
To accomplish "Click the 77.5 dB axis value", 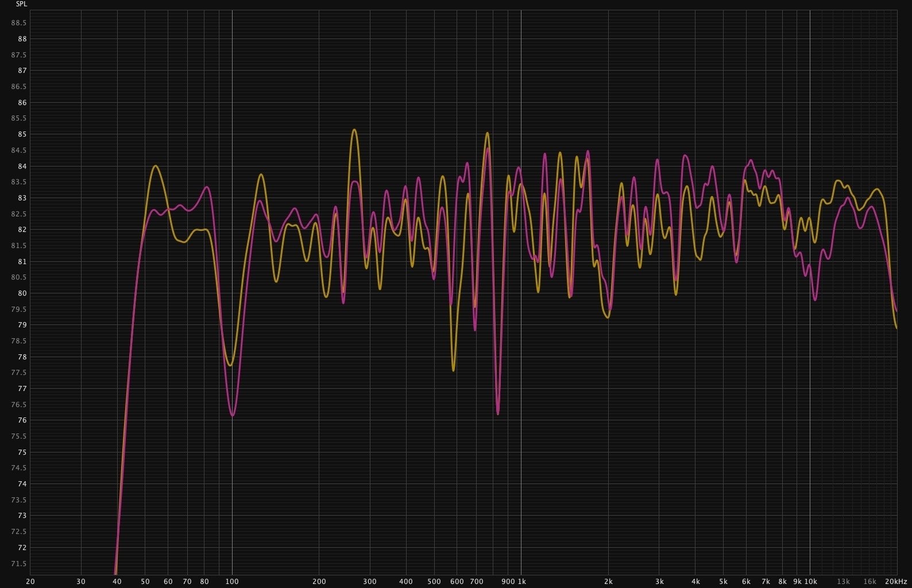I will (x=19, y=373).
